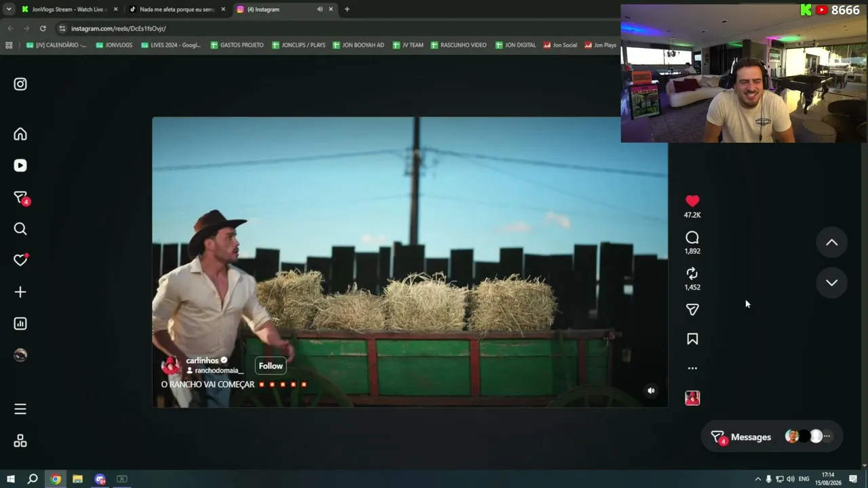Open the reel's three-dot options menu
Viewport: 868px width, 488px height.
(692, 368)
